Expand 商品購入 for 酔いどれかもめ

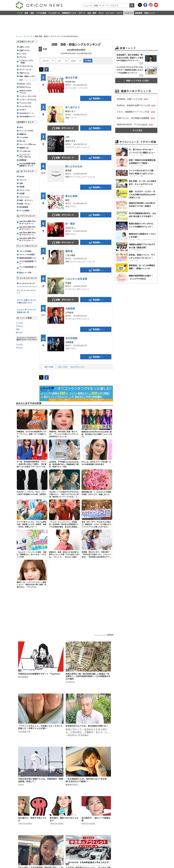click(96, 187)
